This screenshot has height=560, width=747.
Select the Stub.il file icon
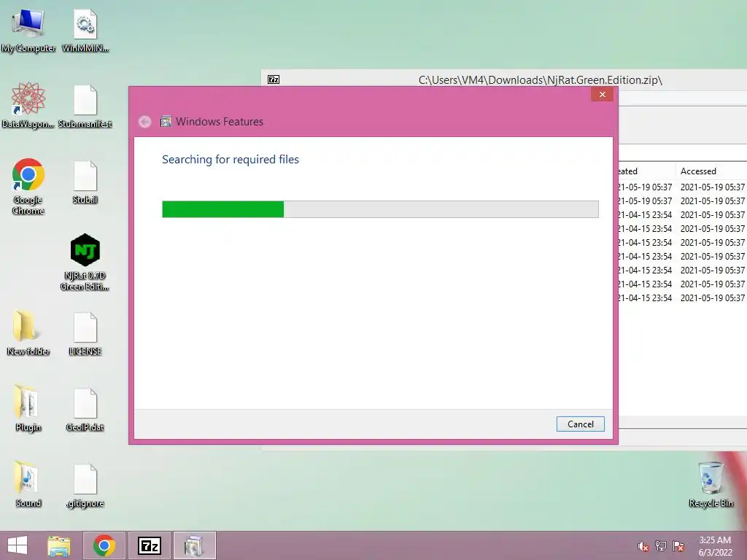[85, 182]
